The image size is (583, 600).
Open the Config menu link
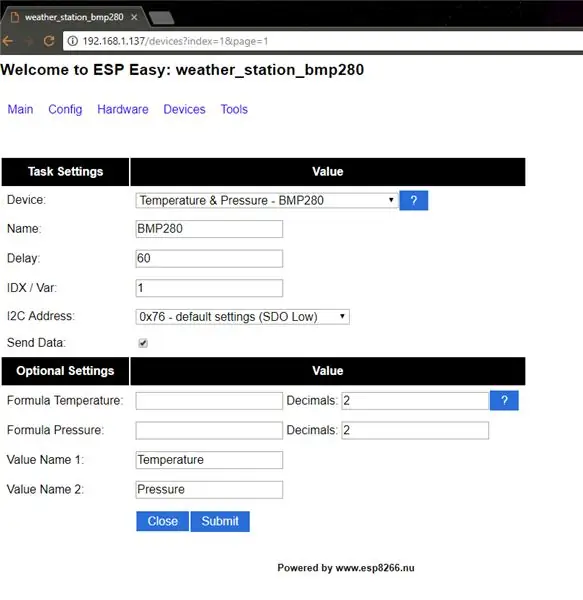tap(65, 109)
